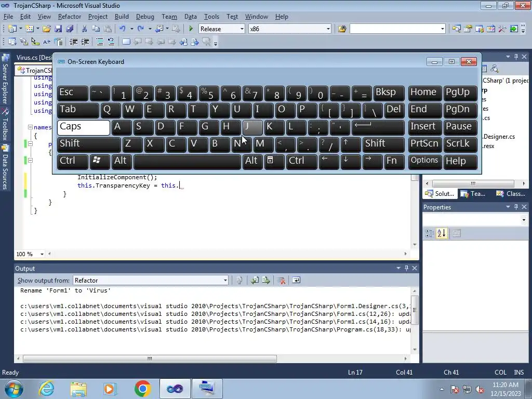Viewport: 532px width, 399px height.
Task: Collapse the namespace block in code editor
Action: (x=30, y=127)
